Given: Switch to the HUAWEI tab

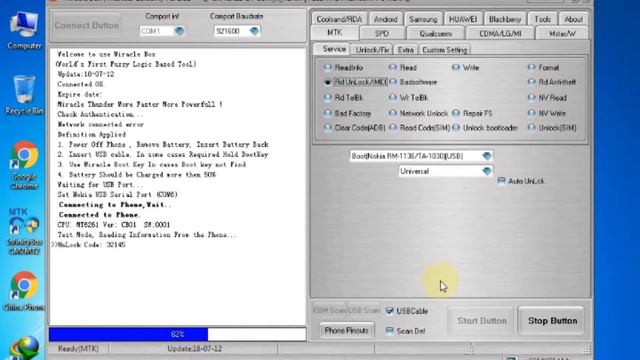Looking at the screenshot, I should 463,19.
